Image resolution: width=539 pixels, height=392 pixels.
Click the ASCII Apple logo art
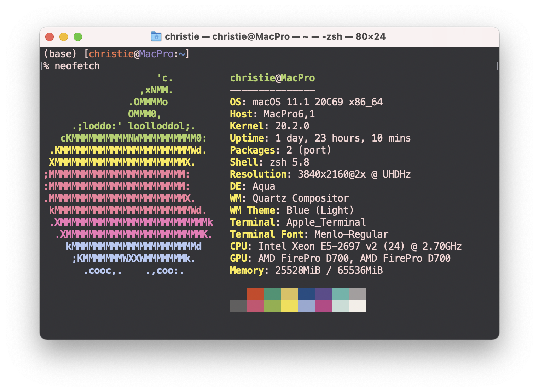129,174
